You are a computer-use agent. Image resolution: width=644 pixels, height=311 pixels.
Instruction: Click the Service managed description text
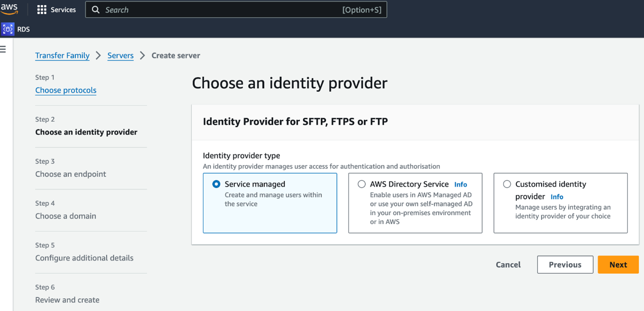[273, 199]
